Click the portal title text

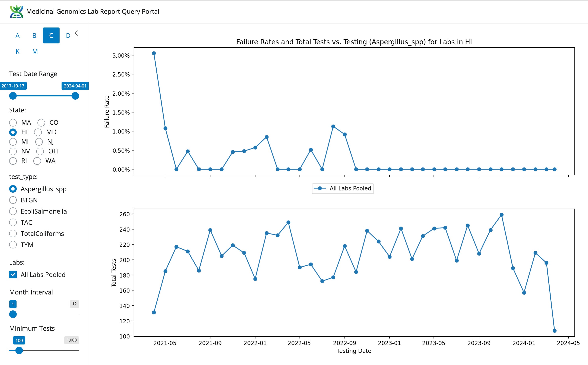click(93, 12)
